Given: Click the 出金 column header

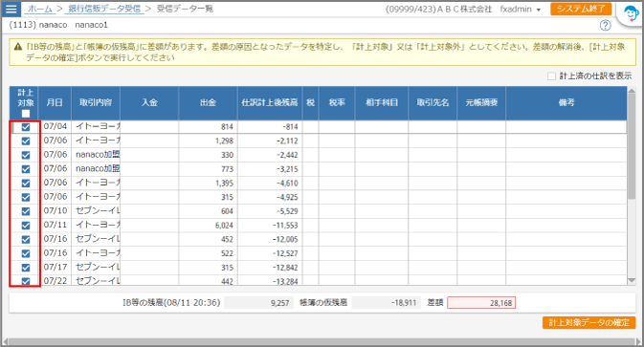Looking at the screenshot, I should tap(208, 103).
